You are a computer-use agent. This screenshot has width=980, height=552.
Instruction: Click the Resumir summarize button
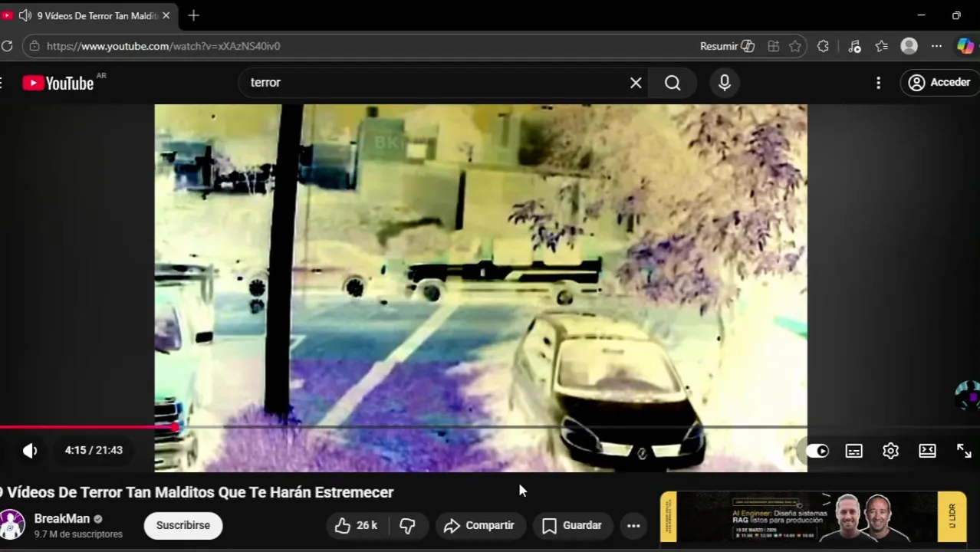pos(728,46)
